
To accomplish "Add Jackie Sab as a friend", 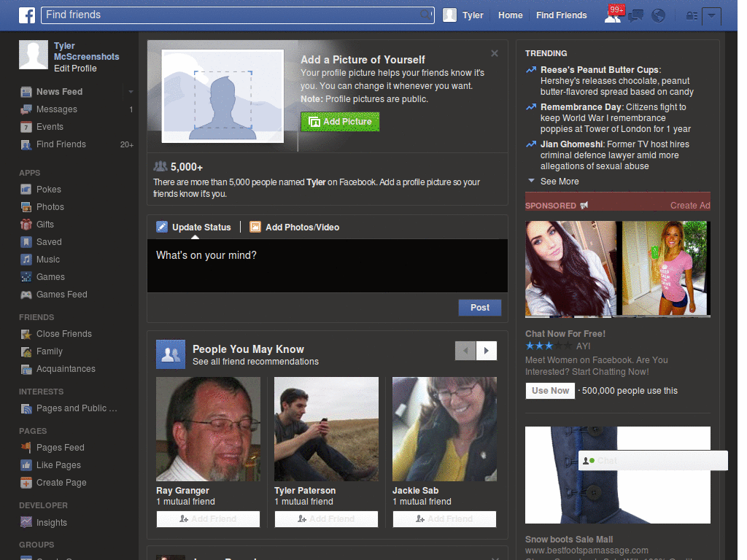I will (x=444, y=519).
